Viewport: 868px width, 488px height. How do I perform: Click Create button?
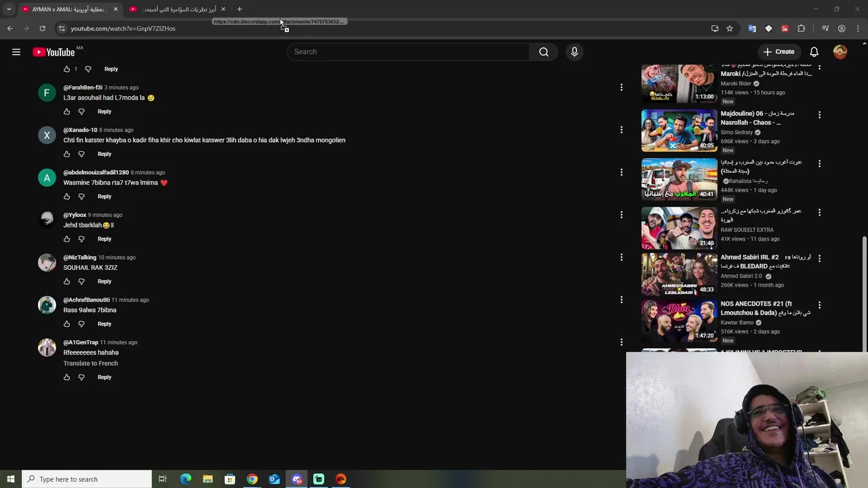778,52
